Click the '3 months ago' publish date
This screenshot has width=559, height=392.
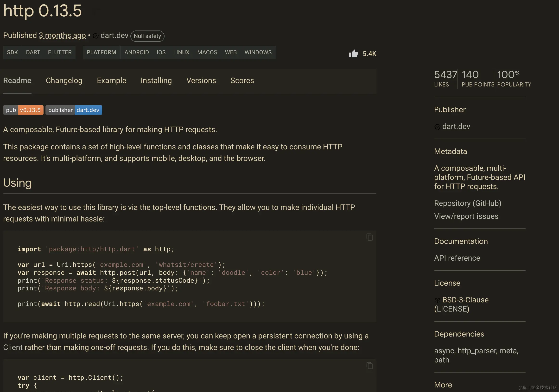click(62, 36)
